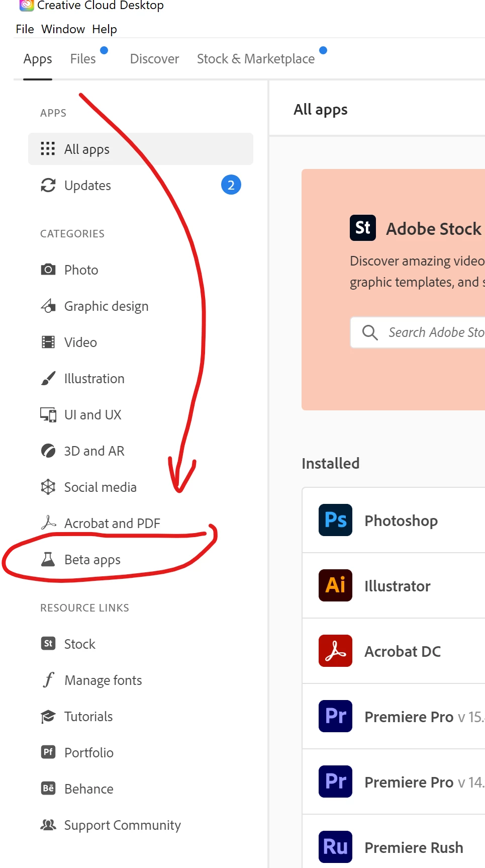Open the Portfolio link text
This screenshot has height=868, width=485.
pos(89,753)
